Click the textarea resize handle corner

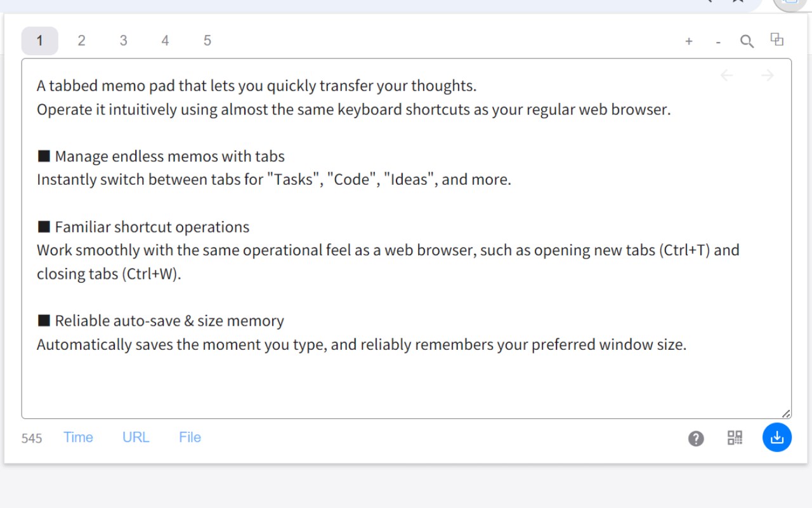pos(786,413)
